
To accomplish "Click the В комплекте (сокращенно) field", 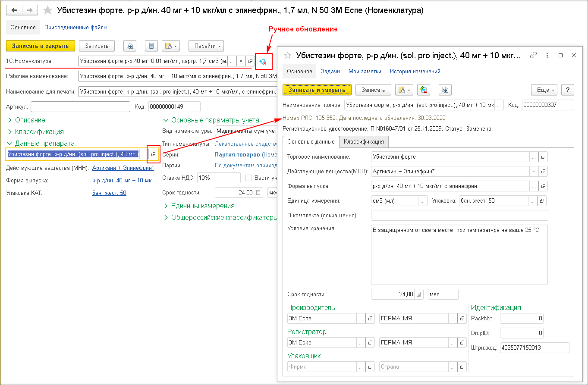I will (459, 215).
